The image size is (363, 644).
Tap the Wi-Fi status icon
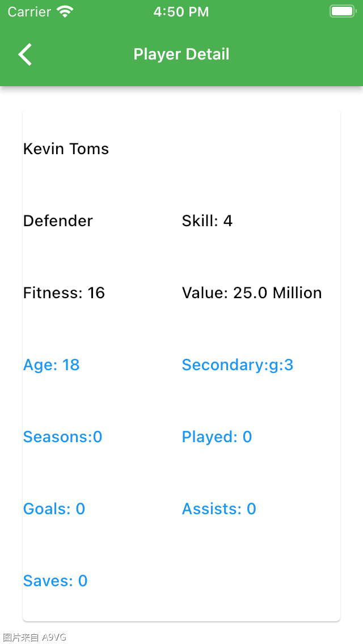tap(65, 11)
